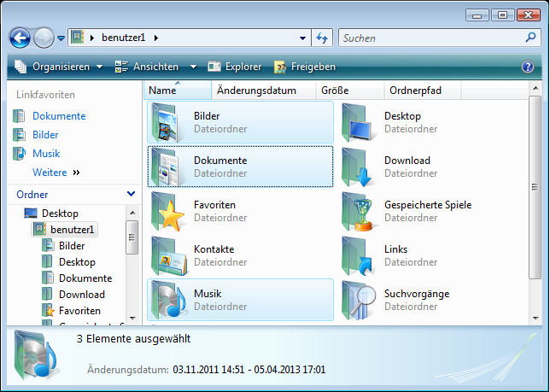
Task: Click the Musik preview icon in details pane
Action: point(37,354)
